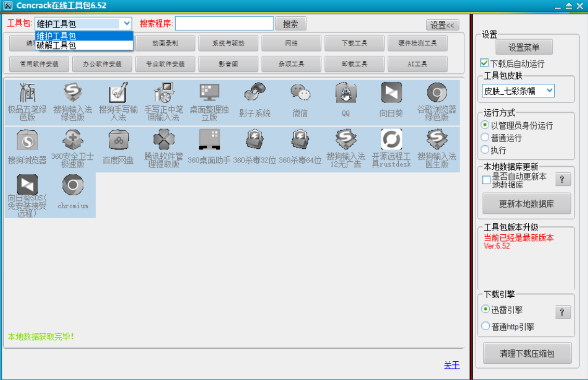This screenshot has width=588, height=380.
Task: Select the 搜狗手写输入法 icon
Action: tap(118, 92)
